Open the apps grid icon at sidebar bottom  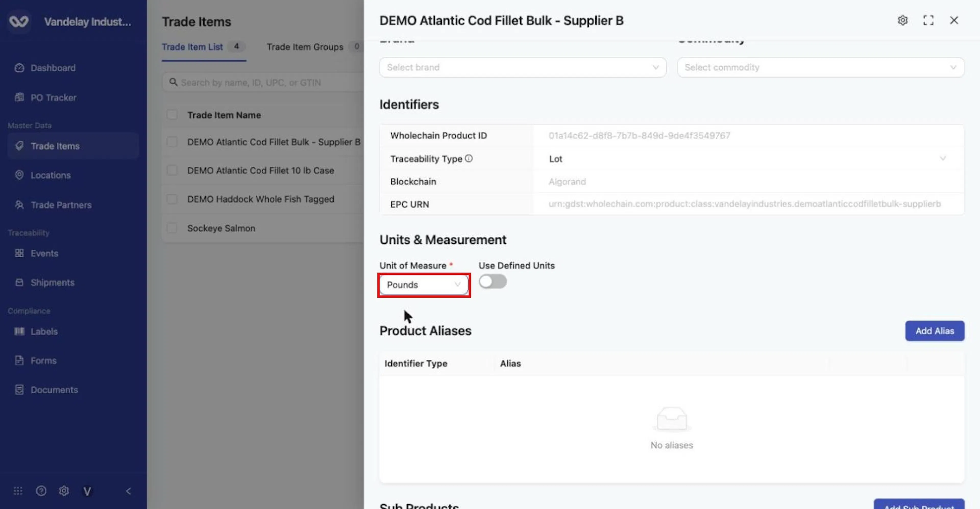(18, 491)
